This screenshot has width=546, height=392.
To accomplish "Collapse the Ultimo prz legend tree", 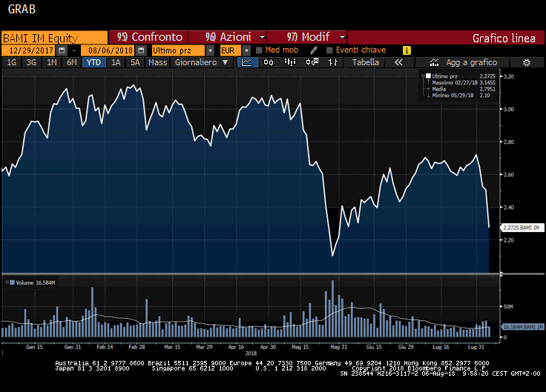I will [x=423, y=76].
